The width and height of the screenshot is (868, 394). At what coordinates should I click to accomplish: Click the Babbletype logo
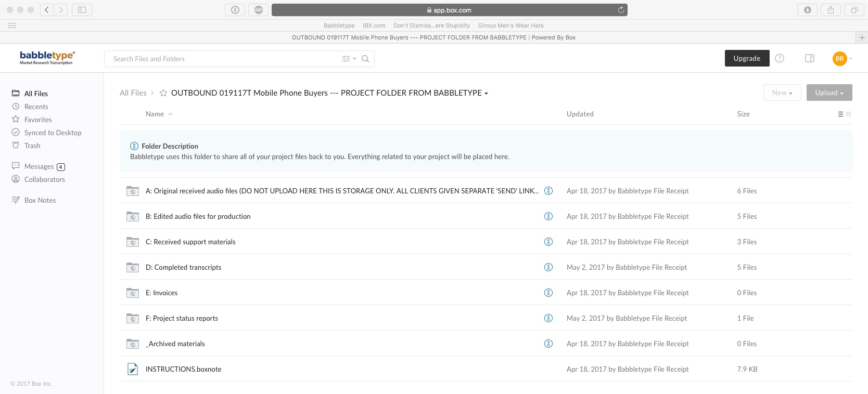(47, 58)
